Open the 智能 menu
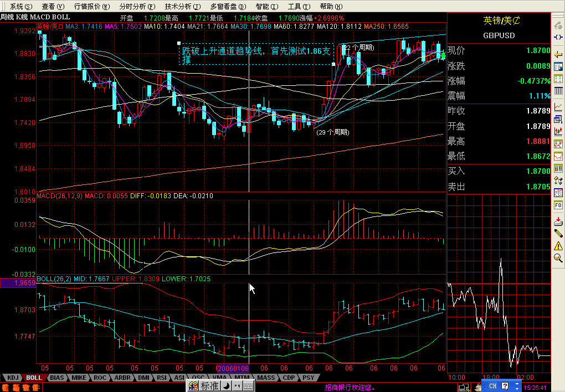The width and height of the screenshot is (565, 392). click(266, 7)
